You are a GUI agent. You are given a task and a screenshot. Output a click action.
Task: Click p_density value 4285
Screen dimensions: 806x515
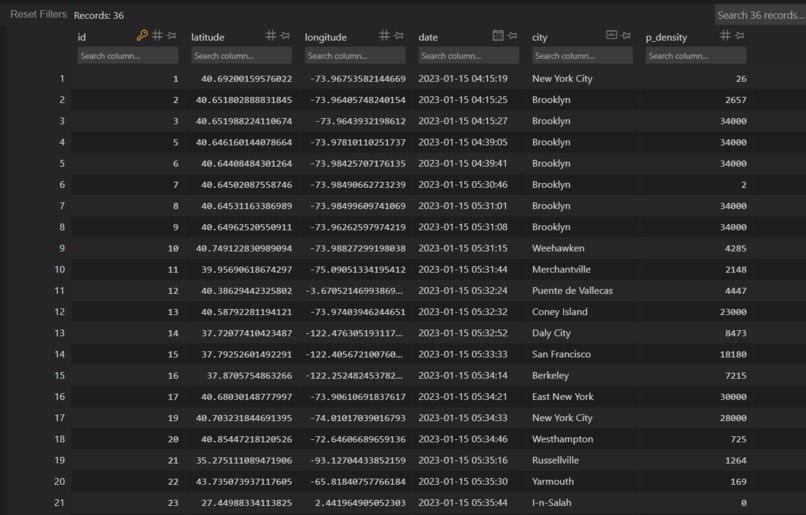click(736, 248)
